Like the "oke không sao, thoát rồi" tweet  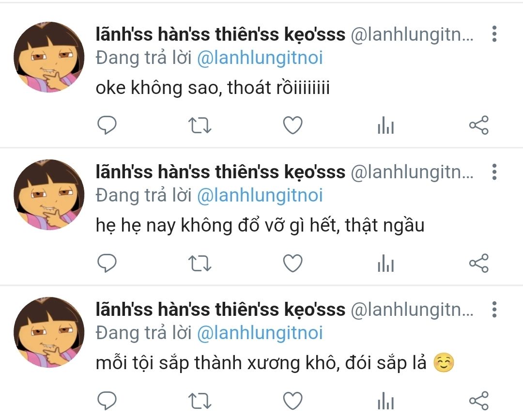292,125
